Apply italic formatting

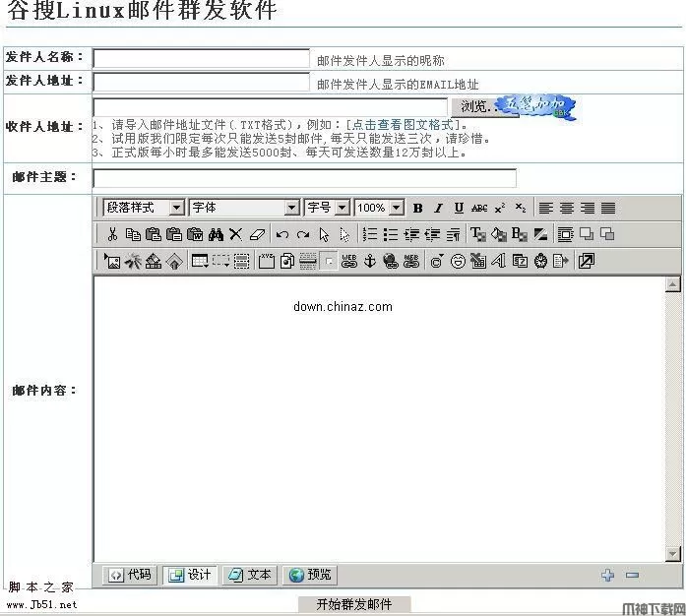coord(438,209)
